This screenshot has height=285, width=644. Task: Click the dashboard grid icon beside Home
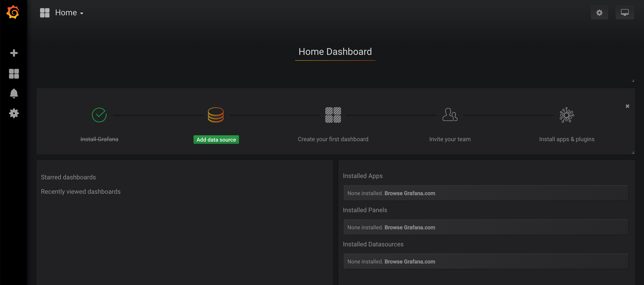point(45,13)
